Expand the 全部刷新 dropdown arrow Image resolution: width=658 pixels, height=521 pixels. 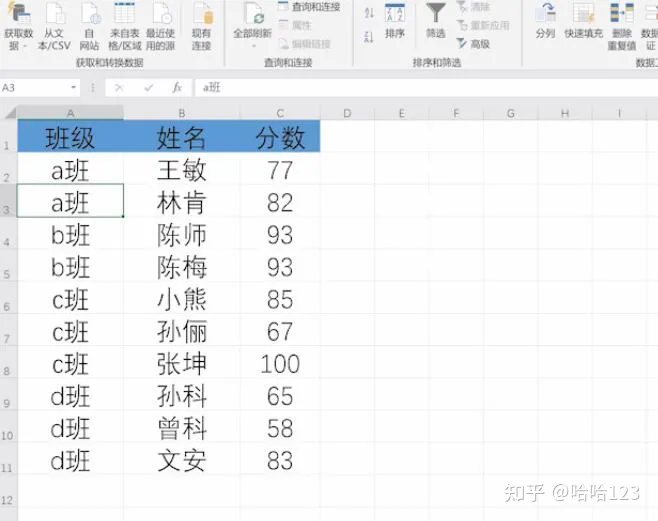pyautogui.click(x=253, y=45)
